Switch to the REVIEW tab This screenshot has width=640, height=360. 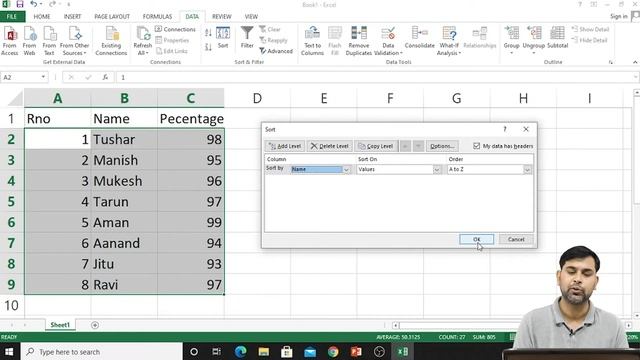point(222,16)
